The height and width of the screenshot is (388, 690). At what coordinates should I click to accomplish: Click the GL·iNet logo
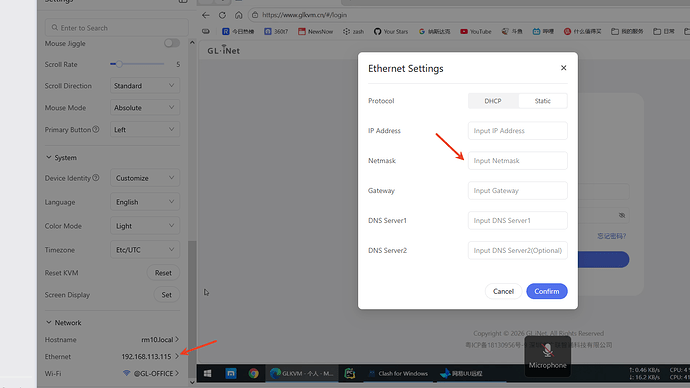point(224,50)
